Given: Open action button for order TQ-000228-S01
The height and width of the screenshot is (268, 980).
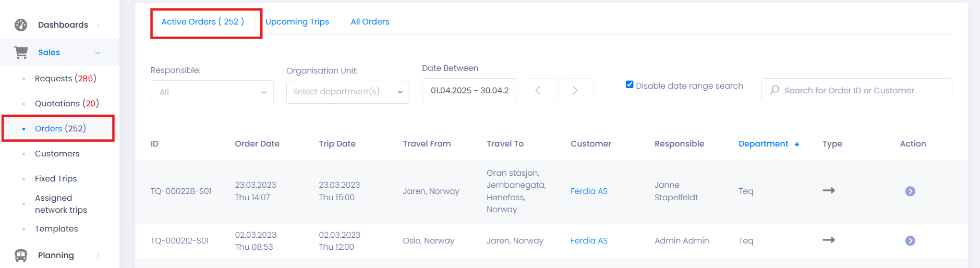Looking at the screenshot, I should (910, 191).
